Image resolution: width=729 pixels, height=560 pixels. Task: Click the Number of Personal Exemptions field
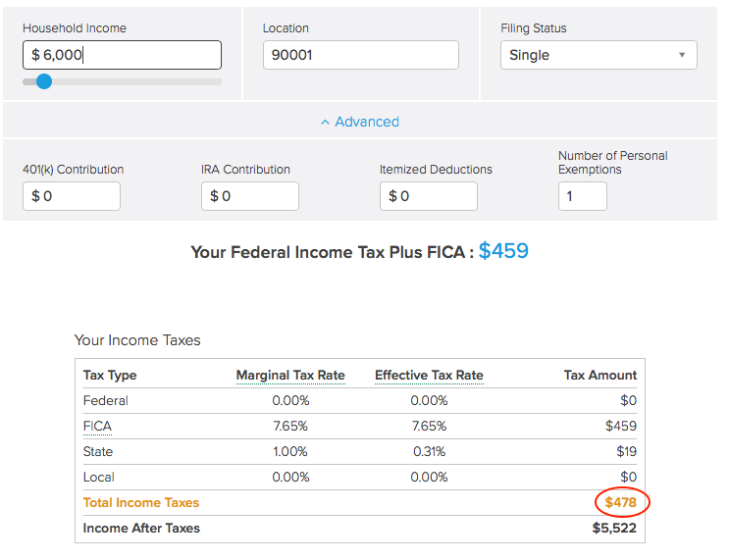click(x=583, y=196)
